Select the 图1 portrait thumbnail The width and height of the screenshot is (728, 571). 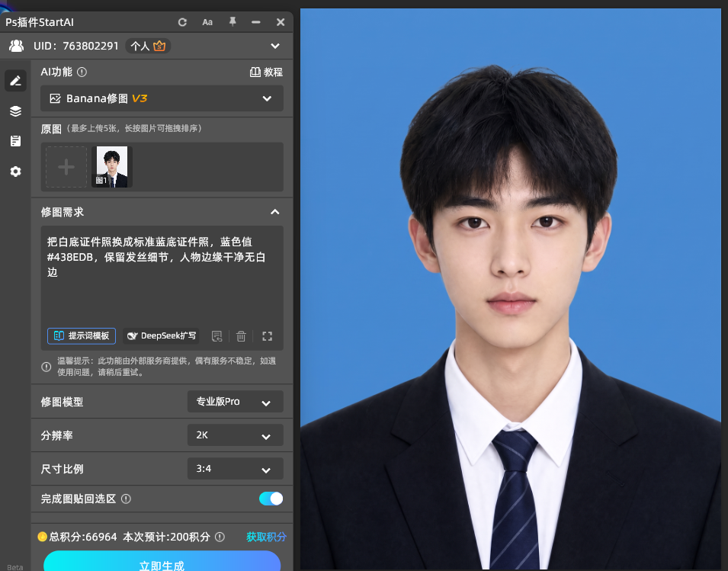(112, 167)
